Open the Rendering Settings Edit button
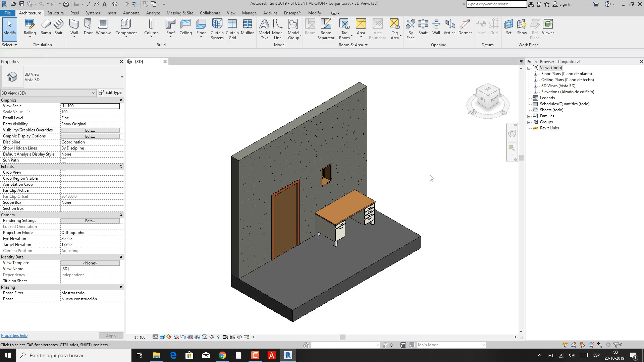Viewport: 644px width, 362px height. (90, 221)
